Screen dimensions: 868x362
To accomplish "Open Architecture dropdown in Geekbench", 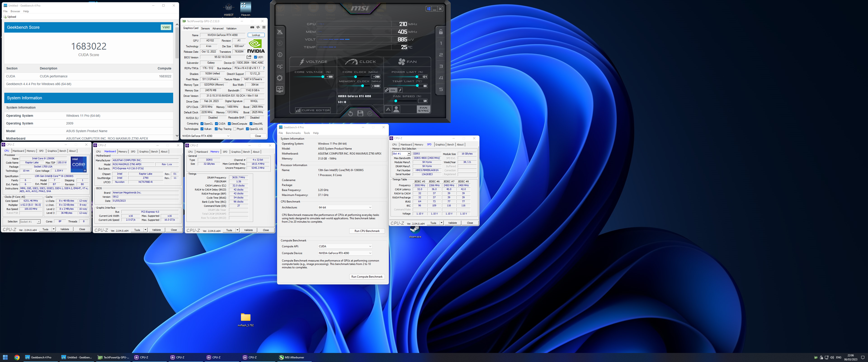I will [x=345, y=207].
